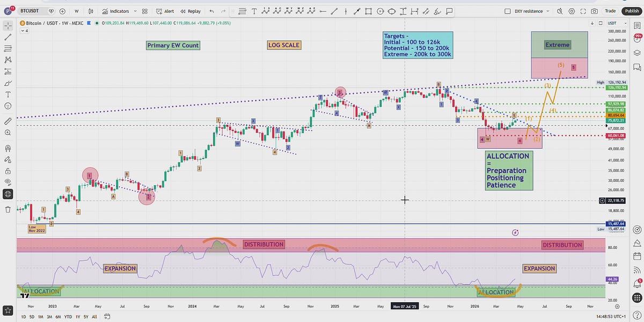
Task: Open the Indicators menu
Action: tap(115, 11)
